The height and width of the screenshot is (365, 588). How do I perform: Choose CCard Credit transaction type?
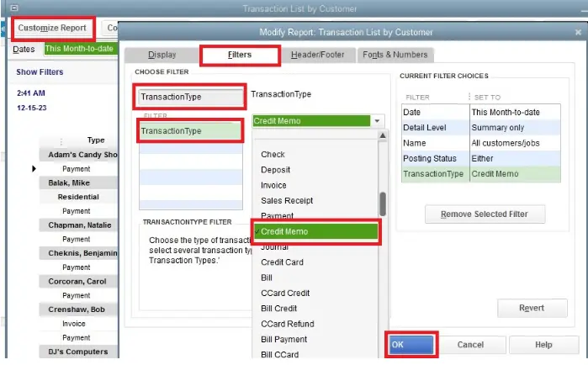coord(285,293)
